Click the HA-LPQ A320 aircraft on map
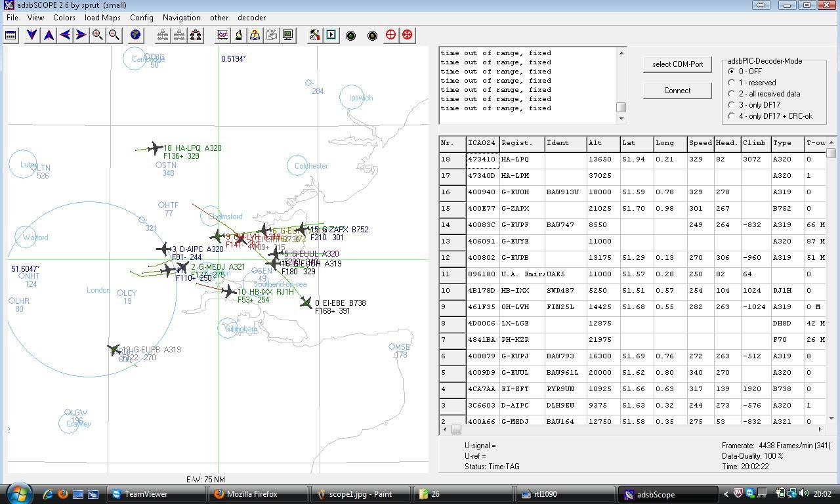 (155, 148)
